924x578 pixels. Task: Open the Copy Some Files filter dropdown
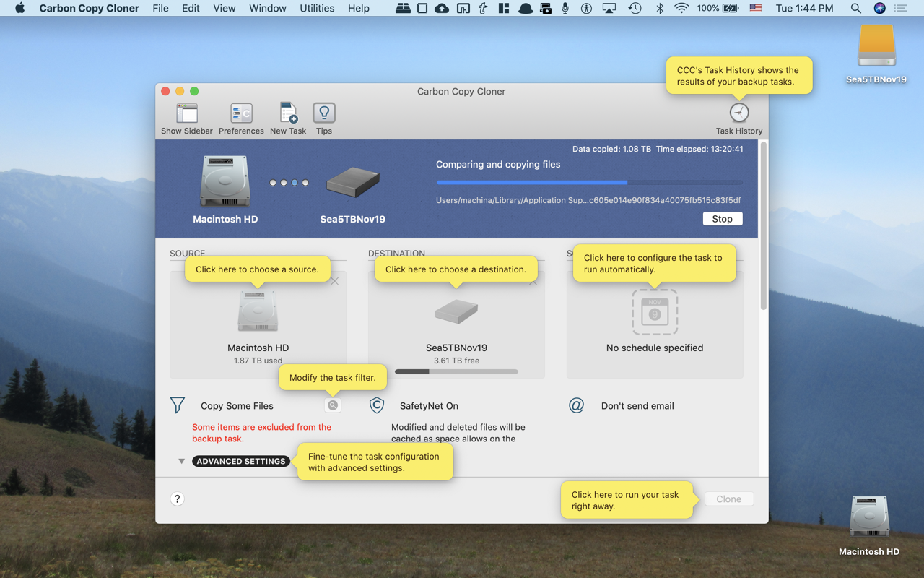coord(237,406)
